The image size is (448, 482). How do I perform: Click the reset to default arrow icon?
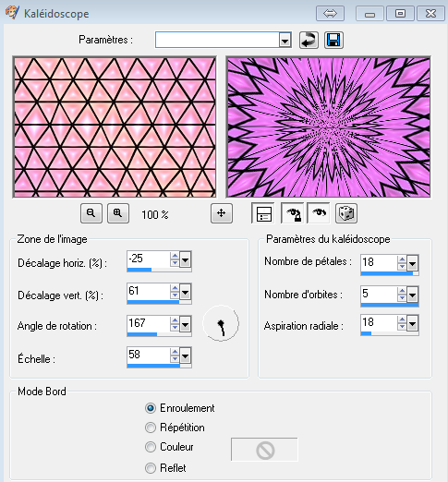pyautogui.click(x=309, y=40)
